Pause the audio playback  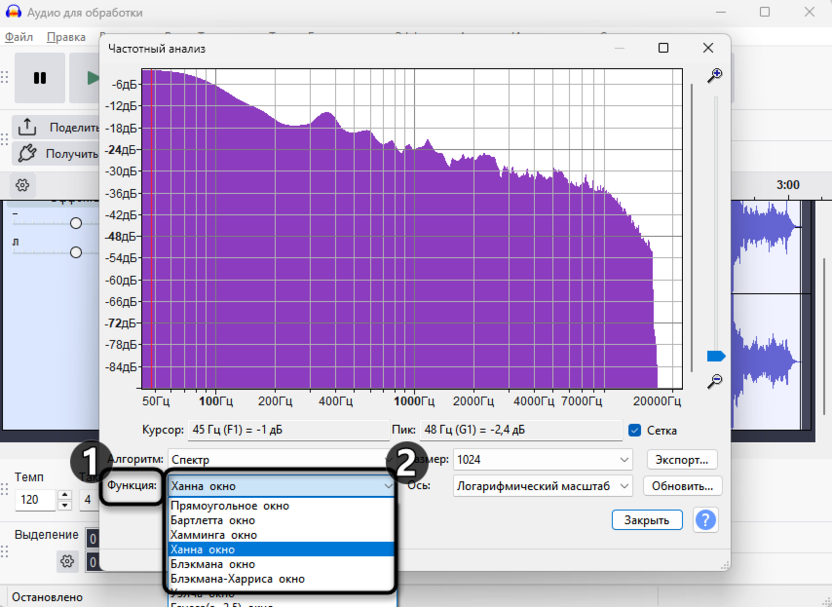(x=39, y=78)
